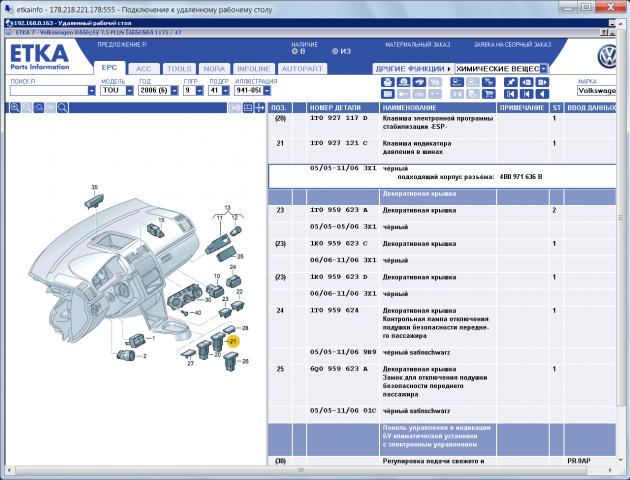Click the ETKA Parts Information logo
The width and height of the screenshot is (630, 480).
[x=39, y=57]
